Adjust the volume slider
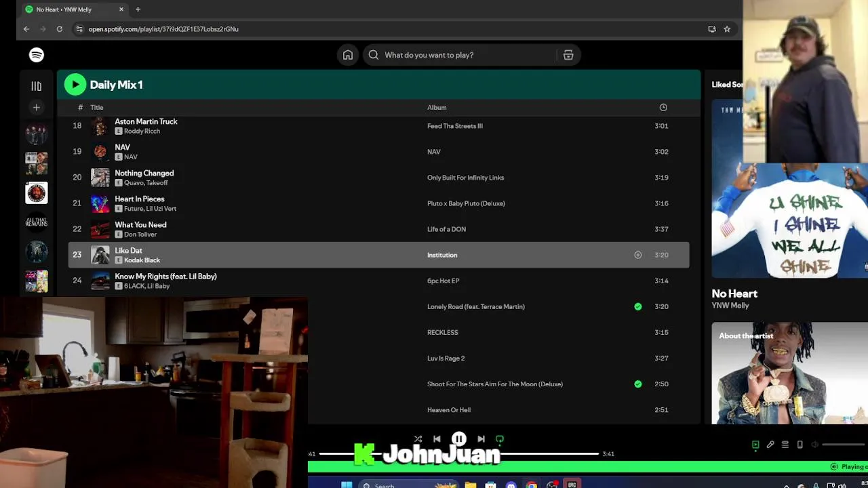Viewport: 868px width, 488px height. [844, 445]
